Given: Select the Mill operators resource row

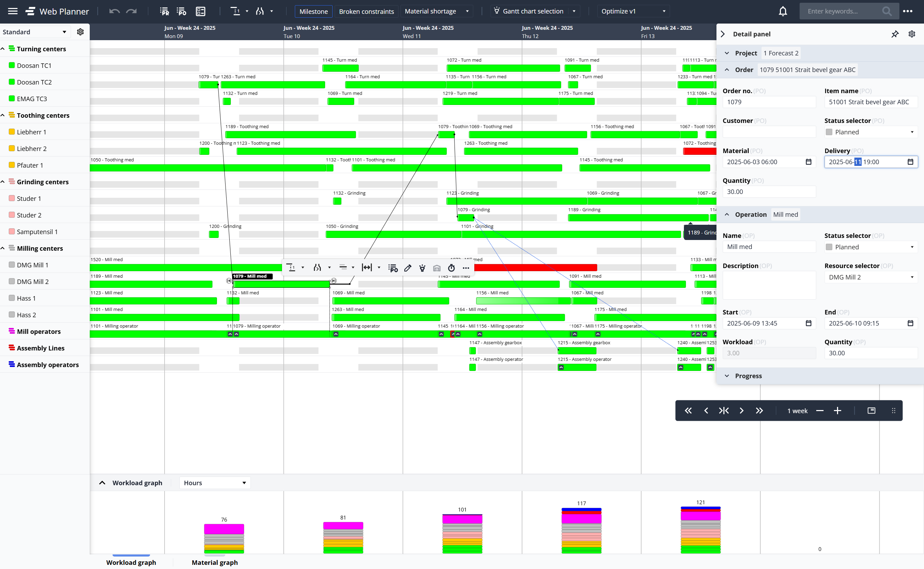Looking at the screenshot, I should click(45, 331).
